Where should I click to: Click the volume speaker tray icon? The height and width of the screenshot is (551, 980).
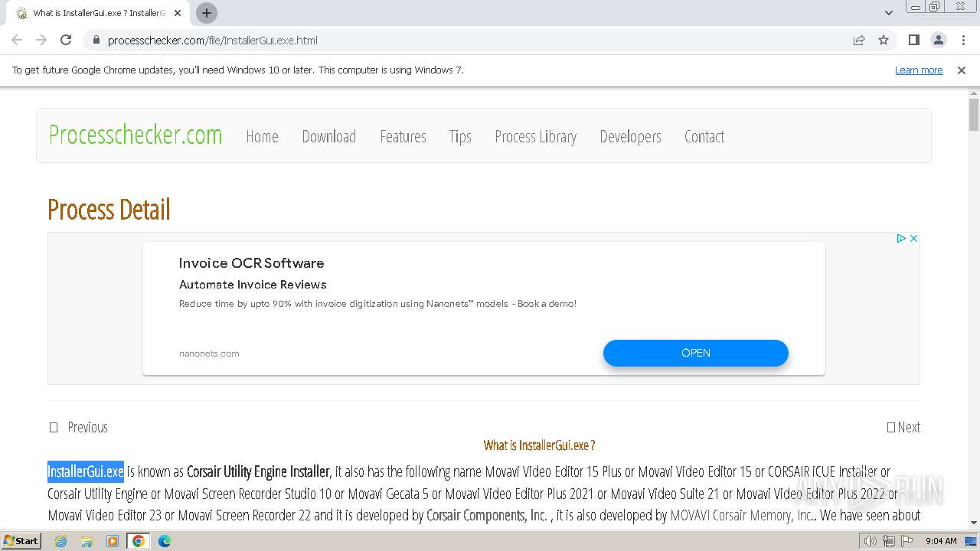tap(870, 541)
